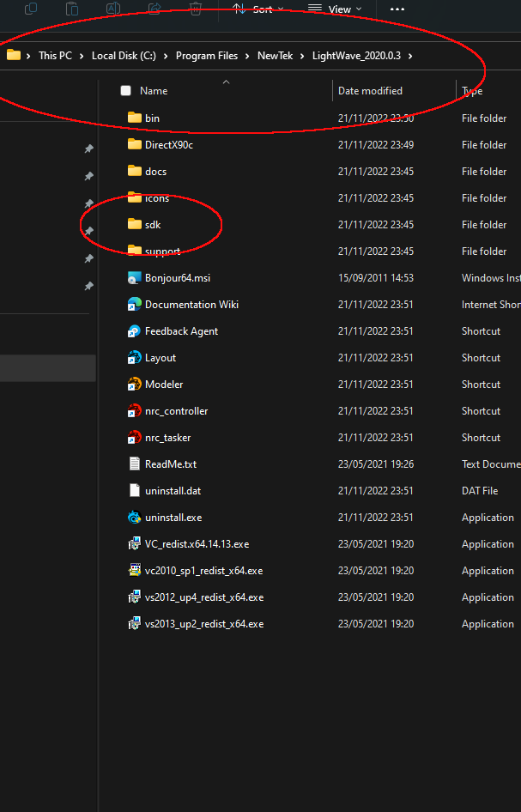
Task: Select the Documentation Wiki shortcut icon
Action: (135, 304)
